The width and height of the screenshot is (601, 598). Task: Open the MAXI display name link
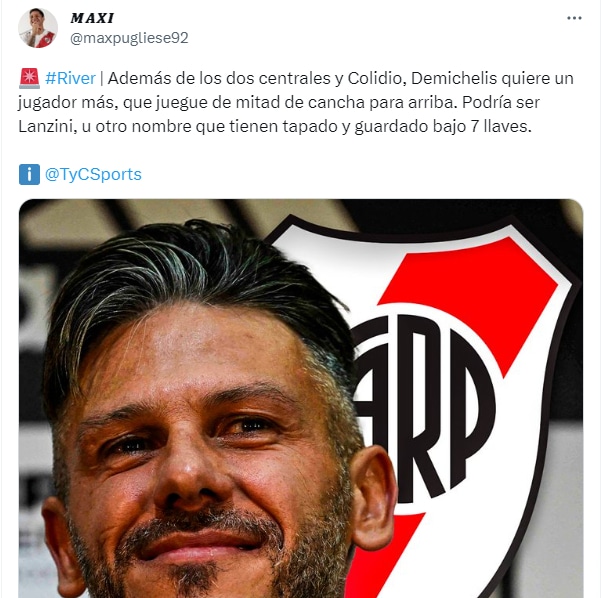[92, 18]
